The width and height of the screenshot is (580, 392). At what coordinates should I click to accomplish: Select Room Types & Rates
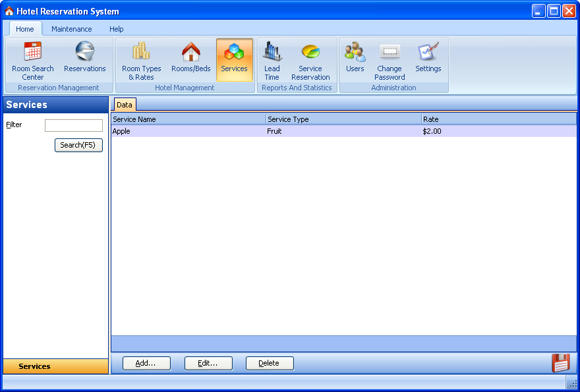coord(141,60)
